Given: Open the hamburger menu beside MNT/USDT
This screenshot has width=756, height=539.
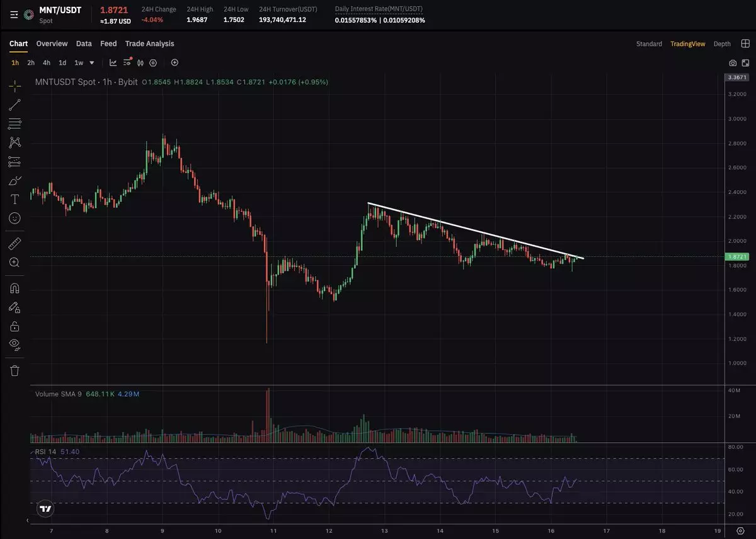Looking at the screenshot, I should 14,14.
